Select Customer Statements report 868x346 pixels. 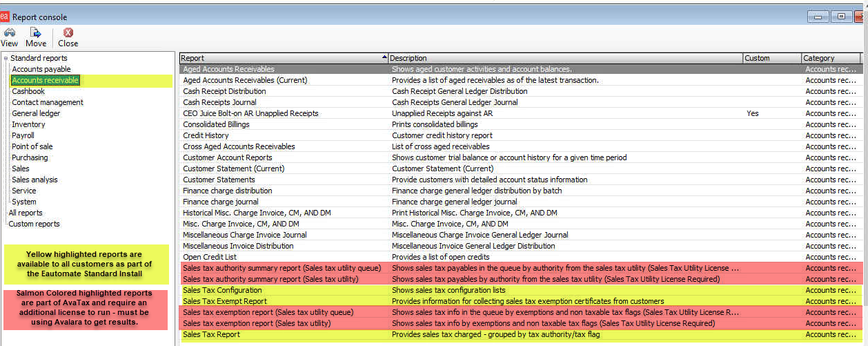click(521, 180)
